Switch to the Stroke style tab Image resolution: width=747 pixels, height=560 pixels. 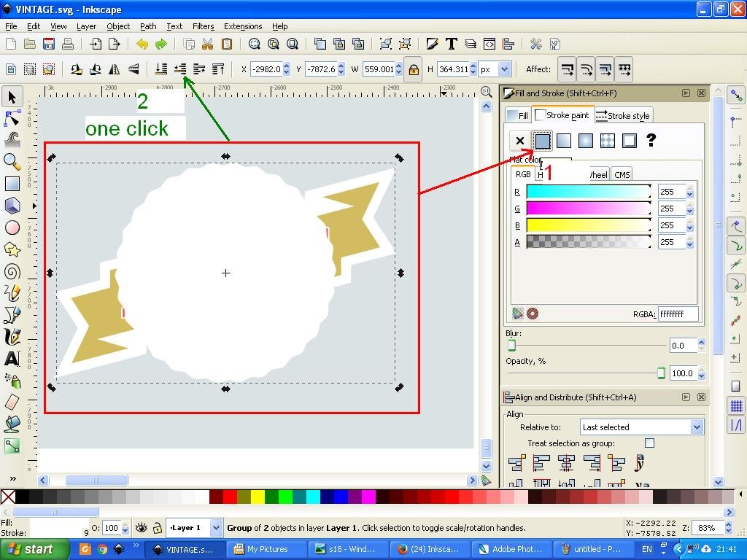point(623,115)
